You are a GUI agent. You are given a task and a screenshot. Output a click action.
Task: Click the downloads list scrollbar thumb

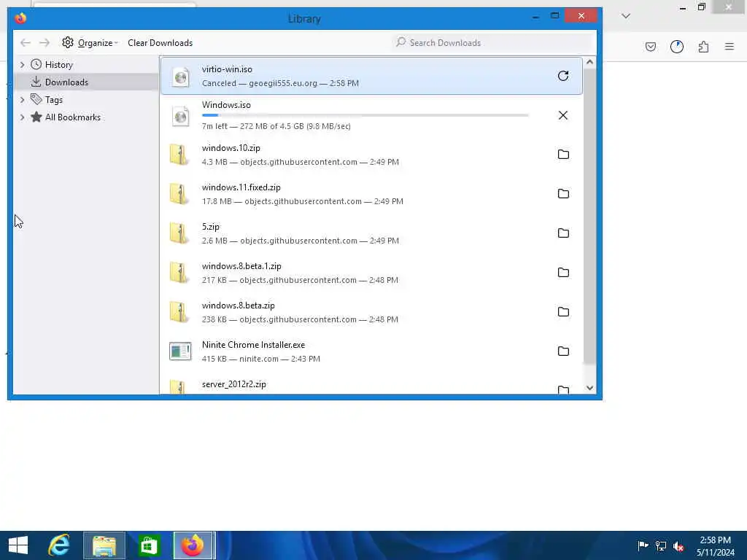[x=589, y=217]
